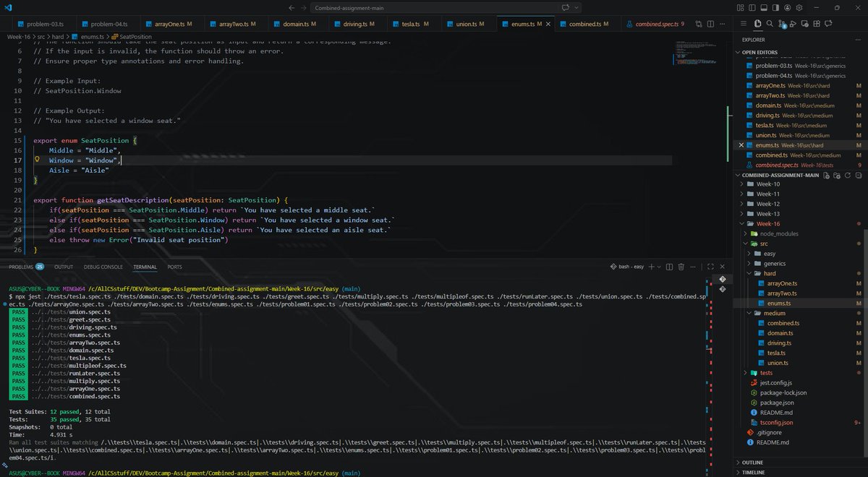Split the terminal

[x=669, y=267]
